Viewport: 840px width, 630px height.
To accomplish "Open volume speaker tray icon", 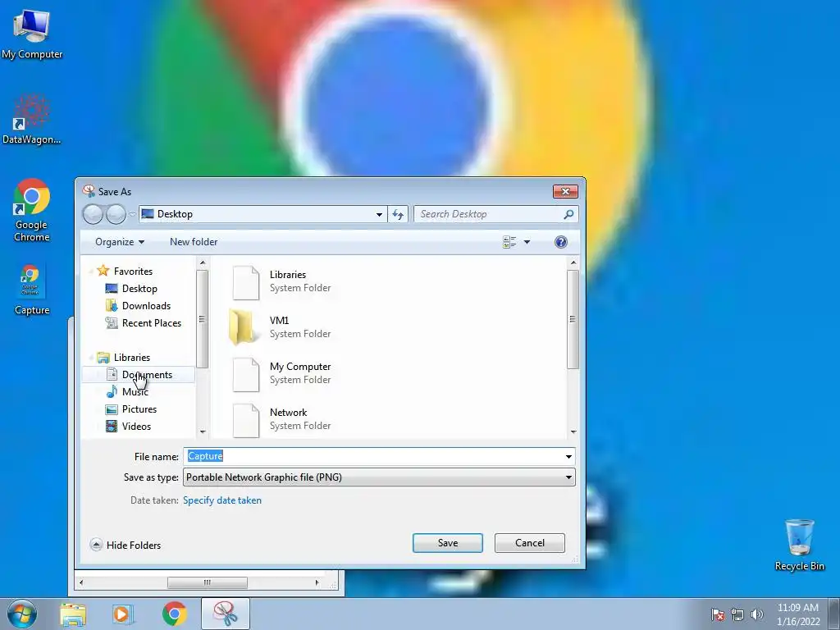I will tap(757, 614).
